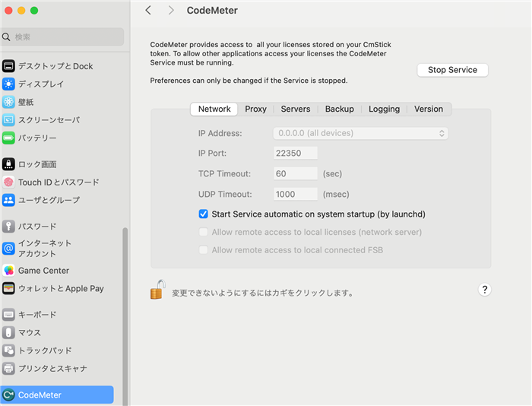532x406 pixels.
Task: Open help with the question mark button
Action: [485, 290]
